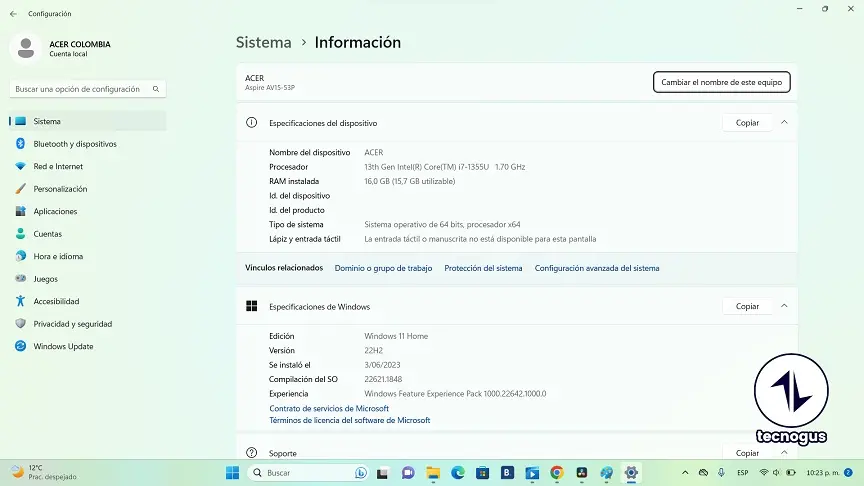Click the Windows logo beside Especificaciones de Windows
The height and width of the screenshot is (486, 864).
point(251,306)
